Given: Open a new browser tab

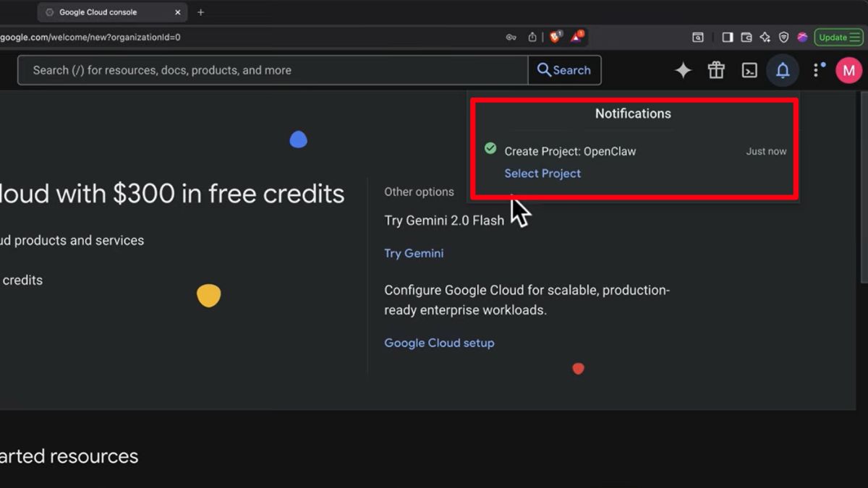Looking at the screenshot, I should click(200, 12).
